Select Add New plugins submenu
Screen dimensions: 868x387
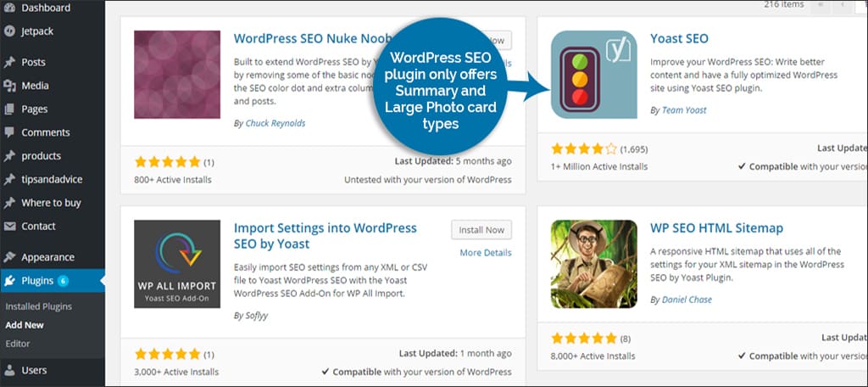[x=25, y=325]
